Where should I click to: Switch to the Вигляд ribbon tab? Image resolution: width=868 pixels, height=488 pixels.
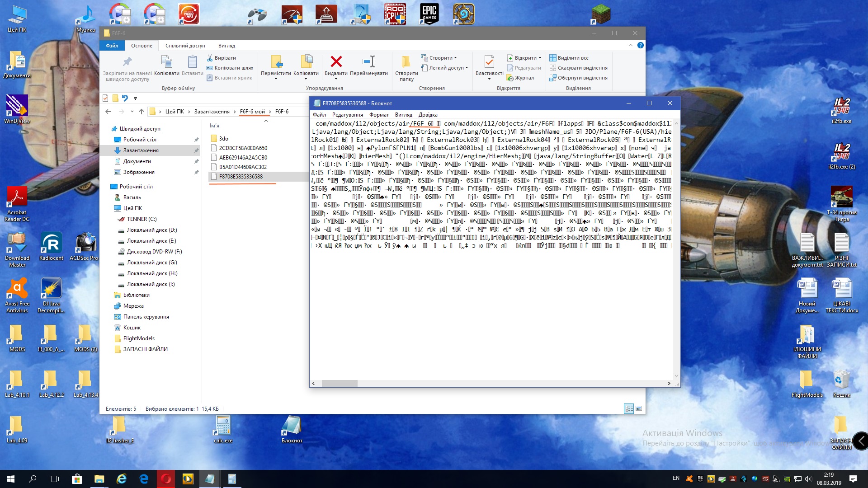click(x=226, y=46)
